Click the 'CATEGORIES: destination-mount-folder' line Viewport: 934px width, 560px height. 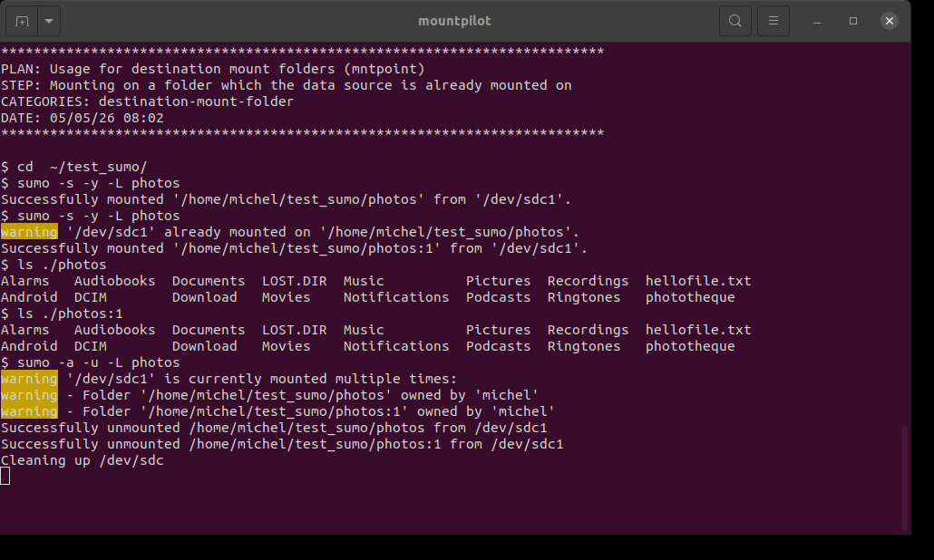[x=147, y=101]
